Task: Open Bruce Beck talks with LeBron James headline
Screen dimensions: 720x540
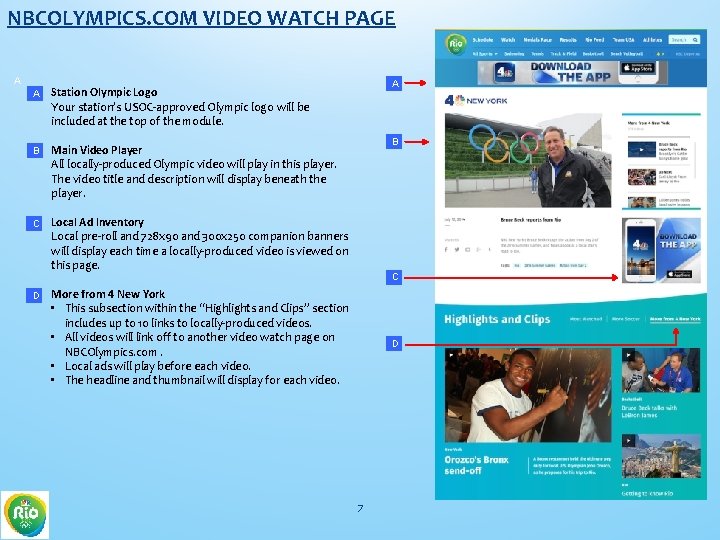Action: (x=649, y=411)
